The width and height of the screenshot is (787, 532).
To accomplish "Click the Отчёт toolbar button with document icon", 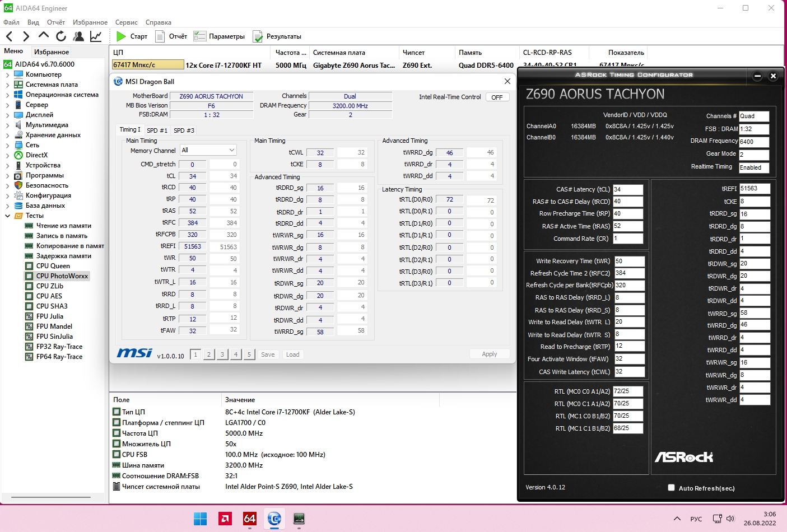I will (171, 36).
